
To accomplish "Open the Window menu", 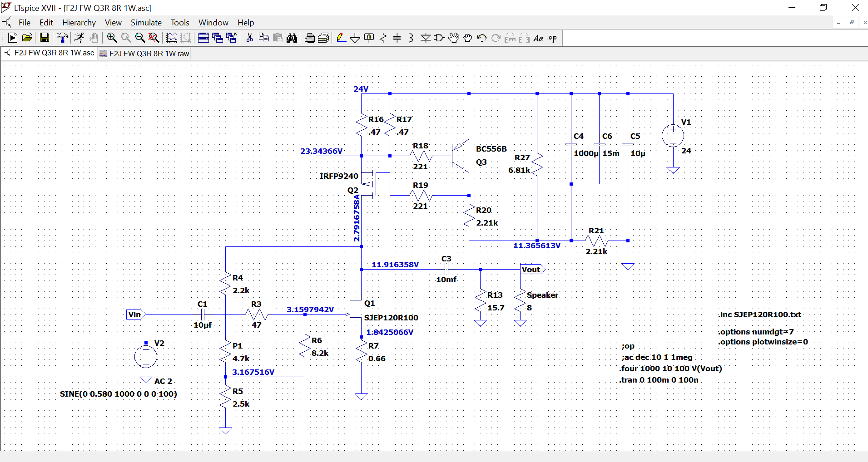I will pyautogui.click(x=213, y=23).
